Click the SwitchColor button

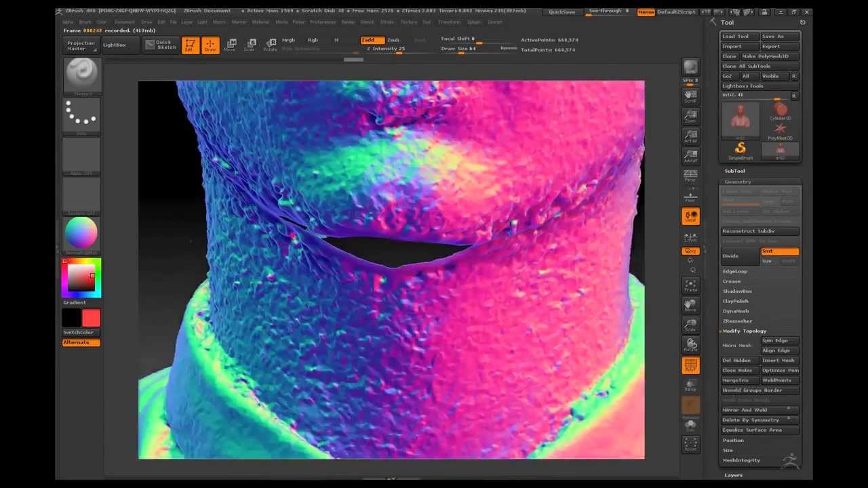81,332
